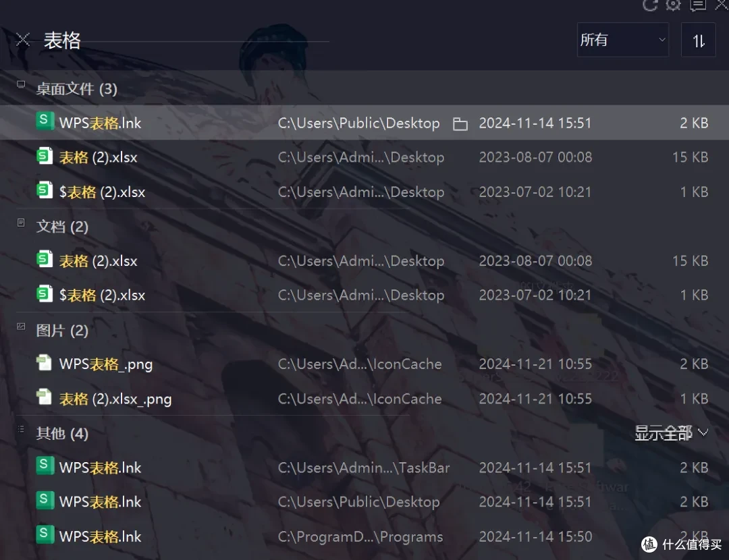This screenshot has width=729, height=560.
Task: Open settings via the gear icon
Action: 673,5
